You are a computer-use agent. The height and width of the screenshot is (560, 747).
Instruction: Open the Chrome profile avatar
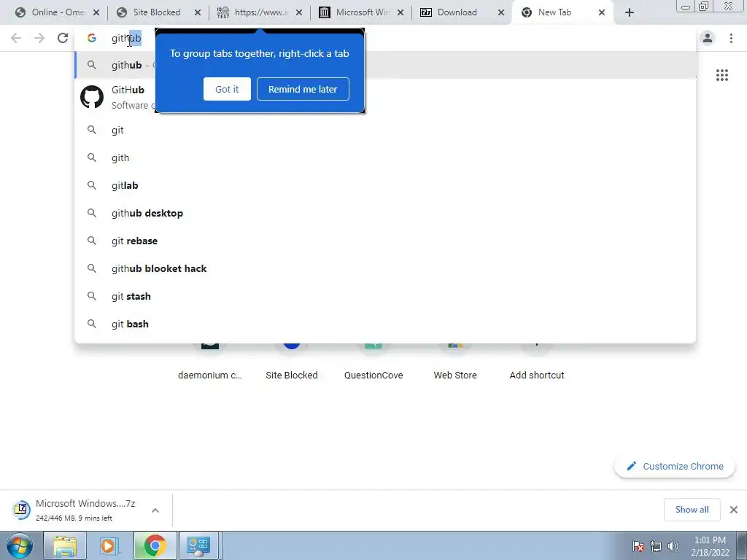coord(708,38)
